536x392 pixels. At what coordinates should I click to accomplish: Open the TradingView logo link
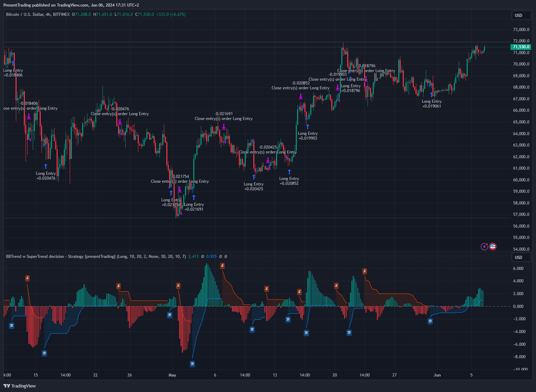pyautogui.click(x=20, y=386)
